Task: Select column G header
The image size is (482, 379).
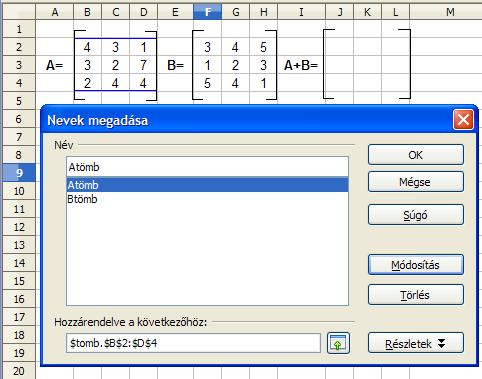Action: click(x=235, y=12)
